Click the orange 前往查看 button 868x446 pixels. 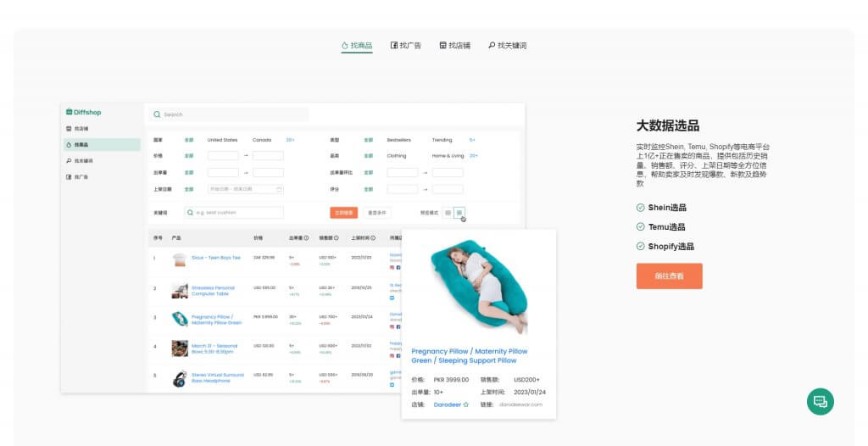tap(669, 276)
